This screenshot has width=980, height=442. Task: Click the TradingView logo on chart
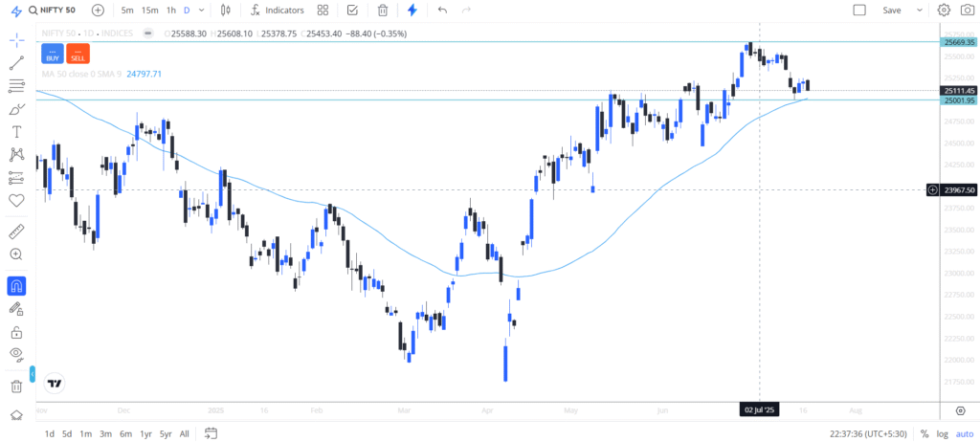click(55, 384)
